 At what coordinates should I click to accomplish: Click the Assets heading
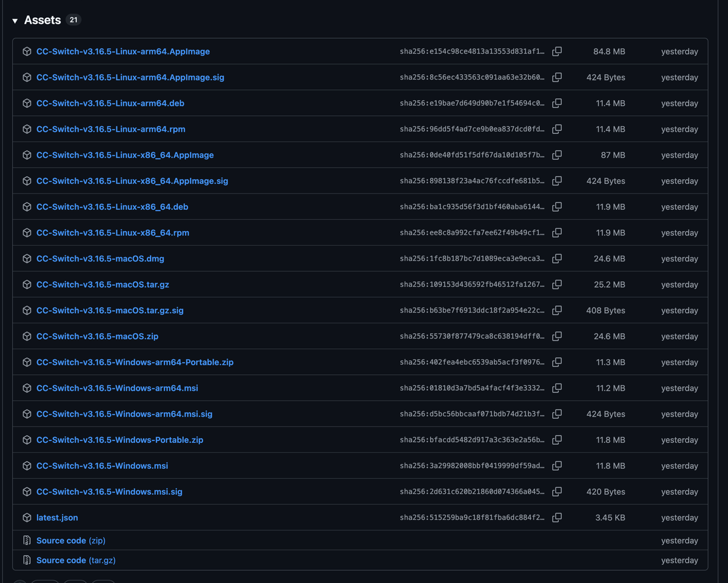point(42,20)
